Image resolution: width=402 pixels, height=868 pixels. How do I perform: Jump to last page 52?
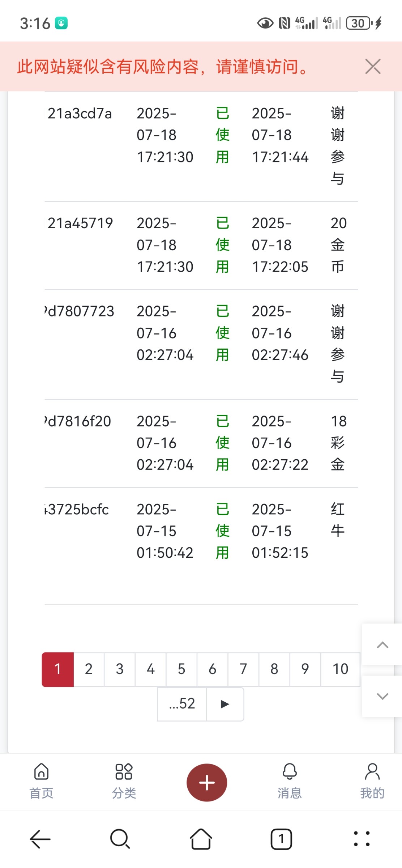(182, 704)
